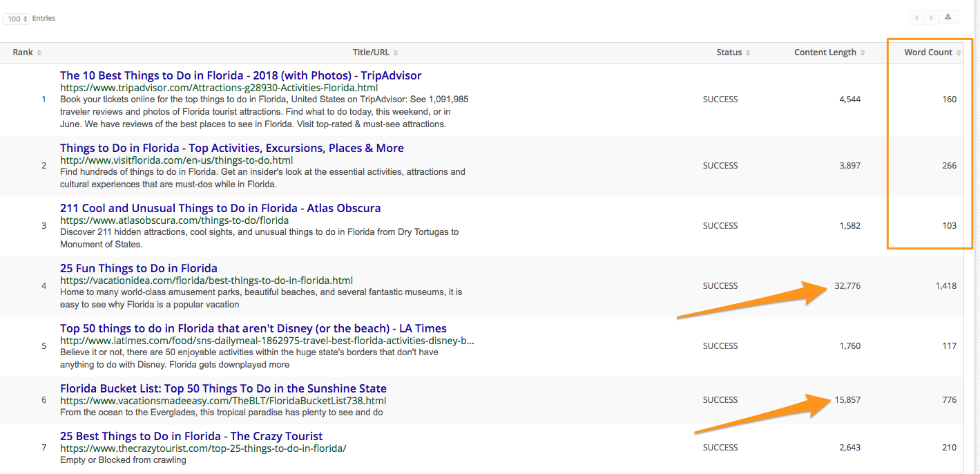Open the TripAdvisor 10 Best Things title link
Image resolution: width=980 pixels, height=474 pixels.
point(240,76)
